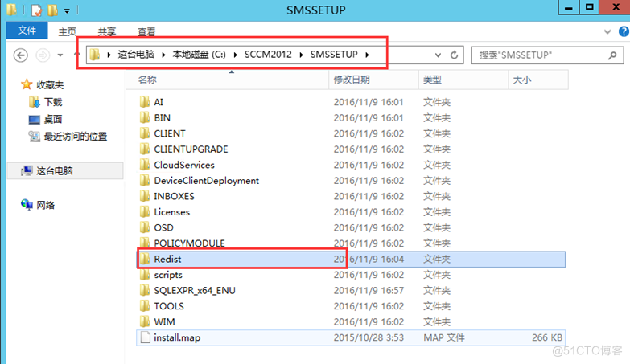Select the CLIENT folder icon

145,133
